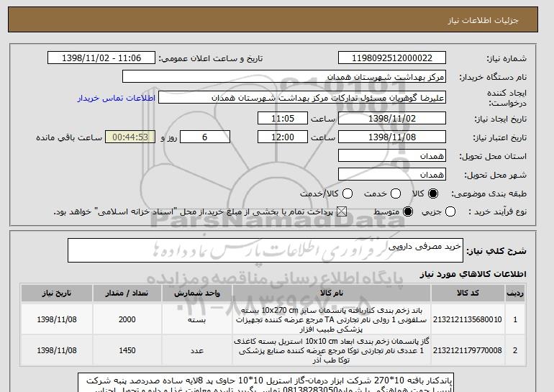The width and height of the screenshot is (554, 392).
Task: Click the announcement date field 1398/11/02 - 11:06
Action: point(101,58)
